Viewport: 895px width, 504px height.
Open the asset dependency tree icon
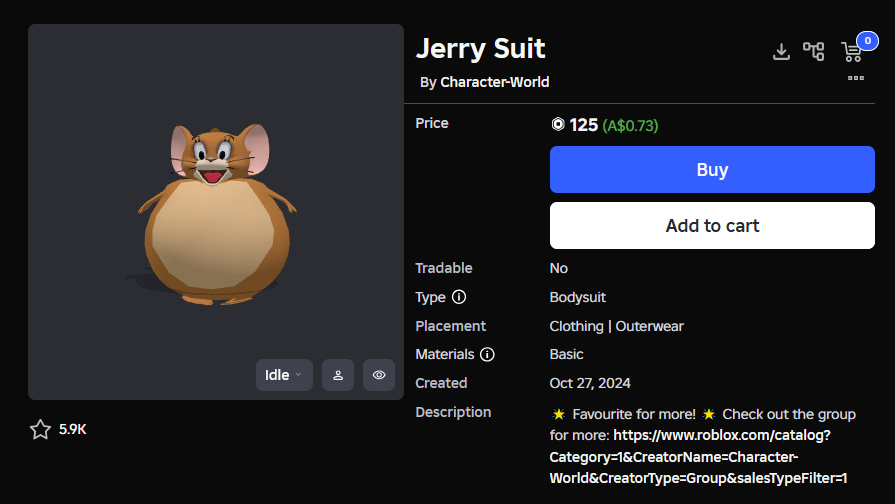pyautogui.click(x=813, y=51)
